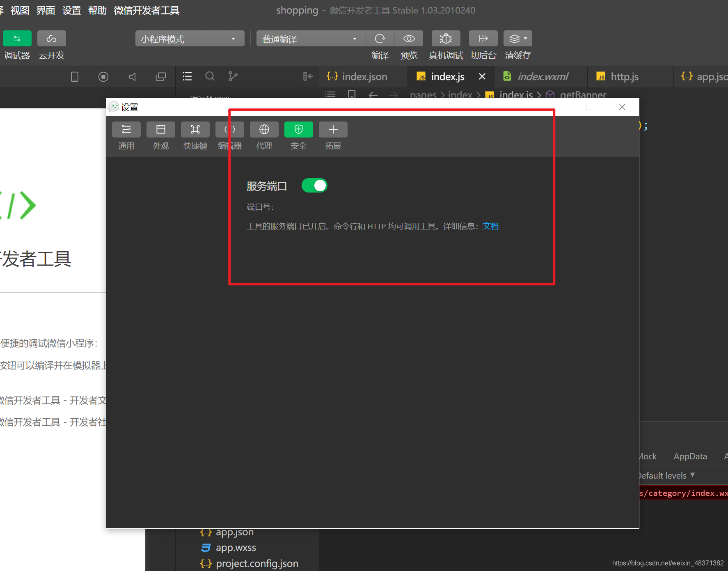
Task: Toggle the debugger panel button
Action: coord(17,39)
